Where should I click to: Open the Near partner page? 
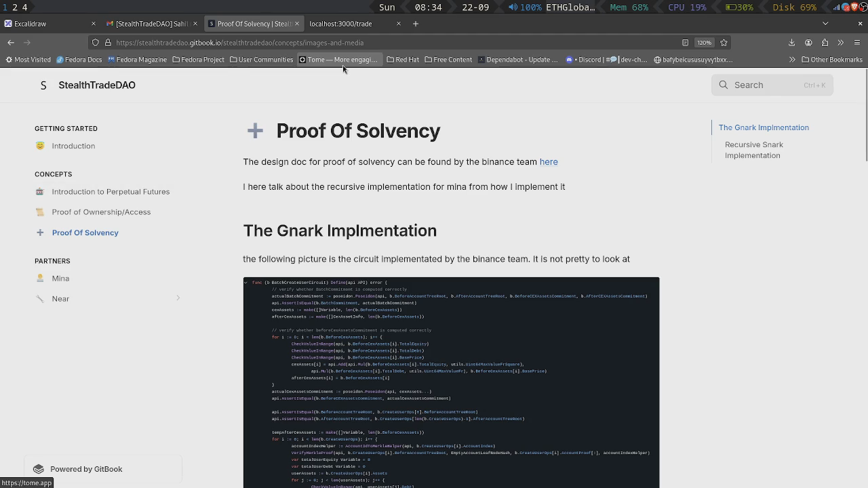click(60, 299)
